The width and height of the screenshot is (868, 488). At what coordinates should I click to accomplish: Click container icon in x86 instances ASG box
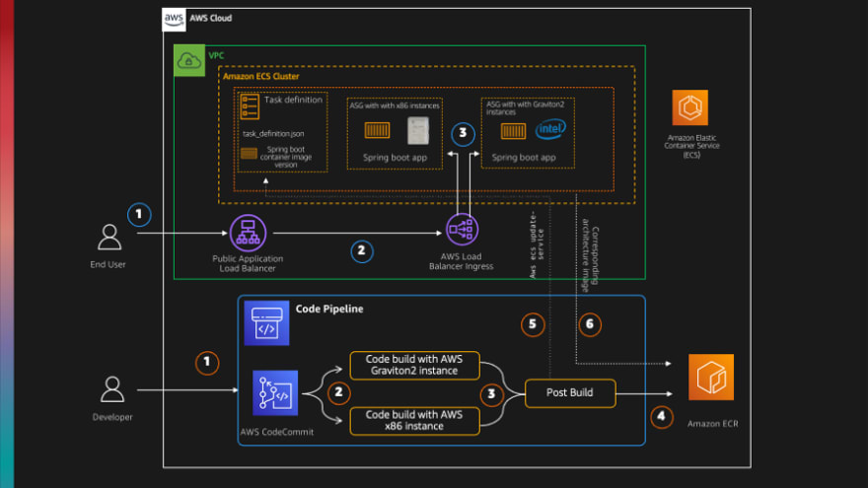click(x=377, y=130)
